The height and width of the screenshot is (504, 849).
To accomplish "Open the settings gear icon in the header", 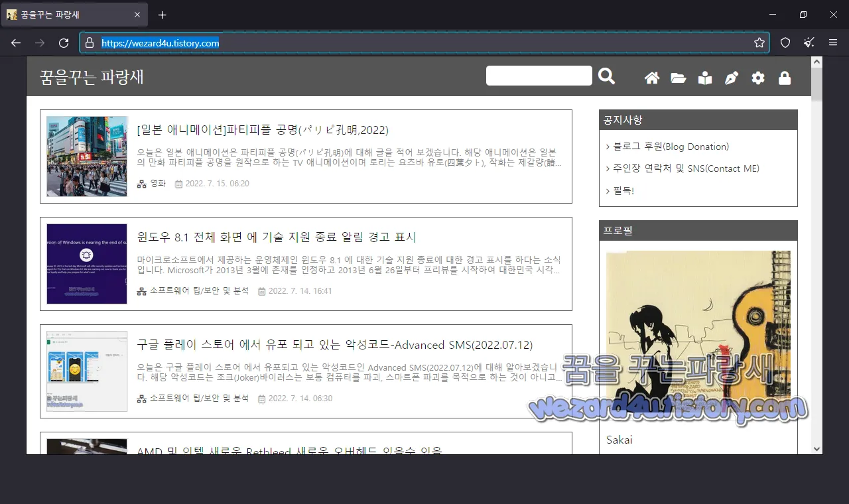I will pyautogui.click(x=757, y=78).
